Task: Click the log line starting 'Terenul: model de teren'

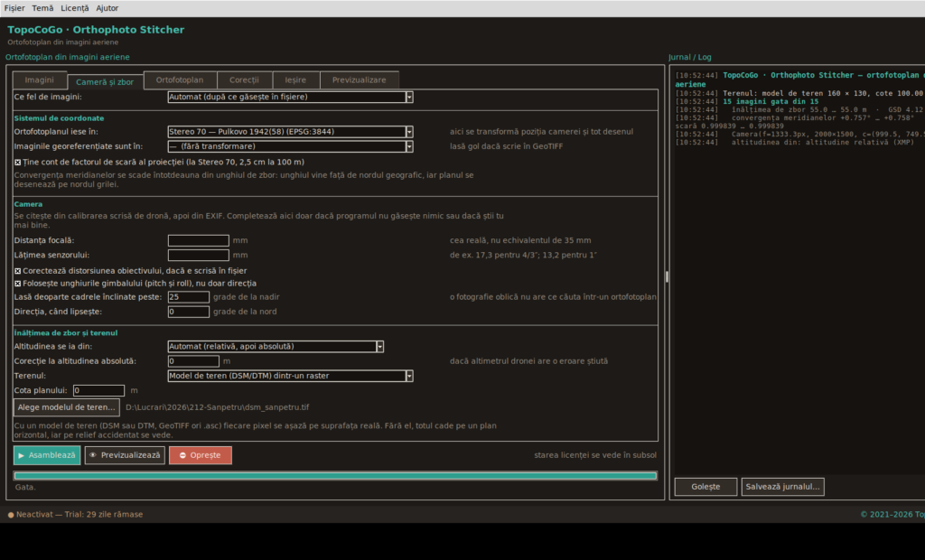Action: (800, 93)
